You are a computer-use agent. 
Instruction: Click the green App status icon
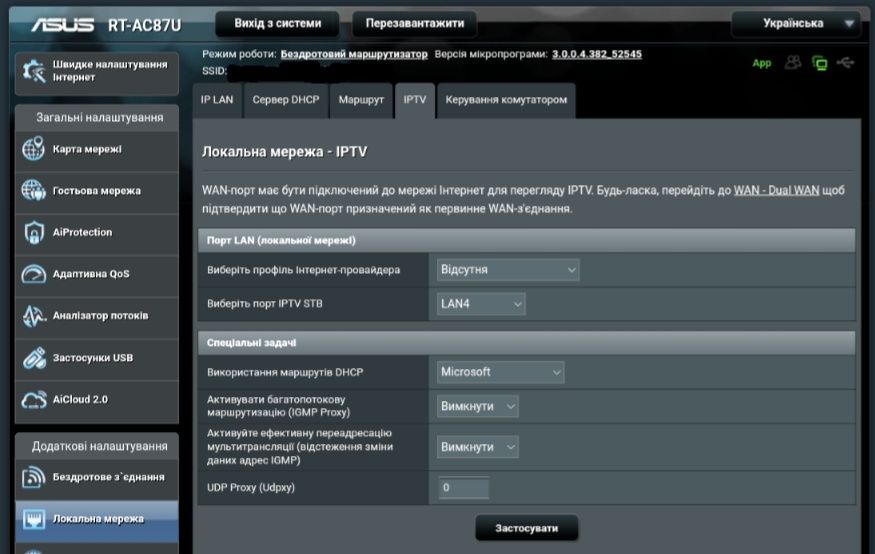762,63
